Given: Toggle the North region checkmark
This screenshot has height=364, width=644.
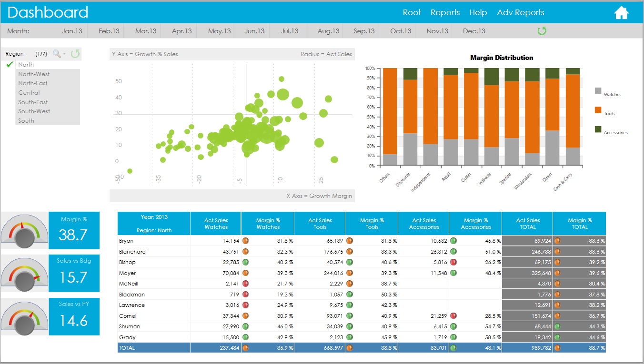Looking at the screenshot, I should pos(10,64).
